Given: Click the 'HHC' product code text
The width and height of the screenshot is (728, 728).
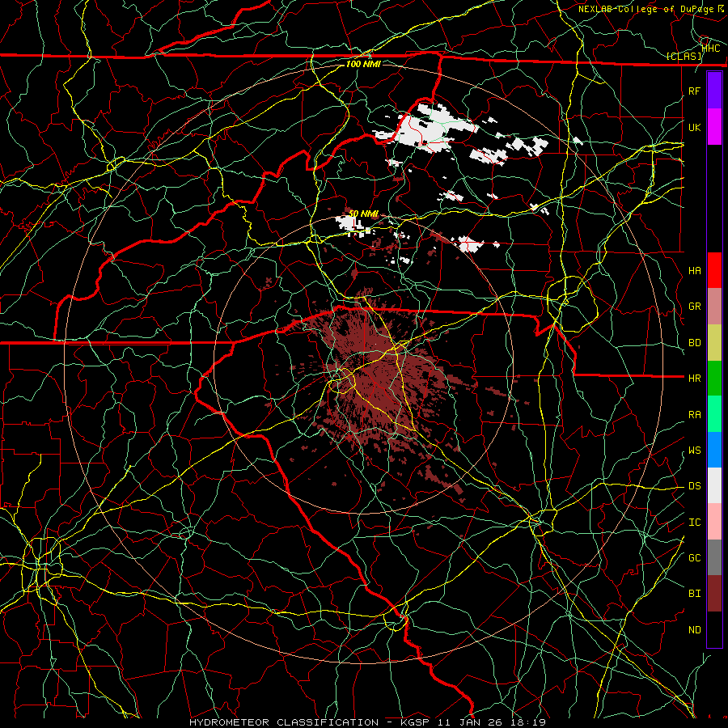Looking at the screenshot, I should (x=710, y=48).
